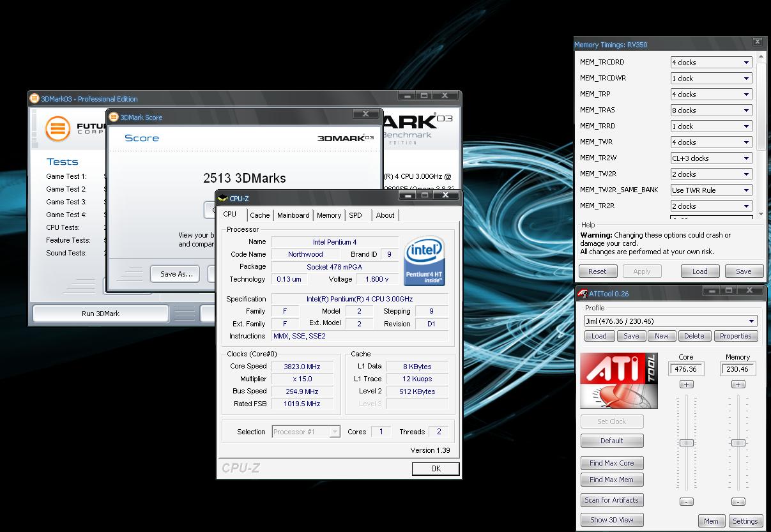Click the Voltage 1.600 v value
The image size is (771, 532).
(x=377, y=279)
